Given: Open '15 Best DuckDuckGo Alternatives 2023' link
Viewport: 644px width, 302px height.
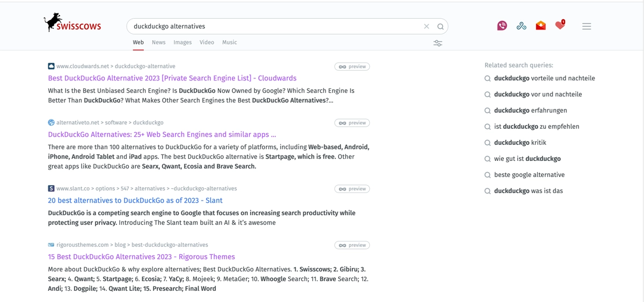Looking at the screenshot, I should coord(142,257).
